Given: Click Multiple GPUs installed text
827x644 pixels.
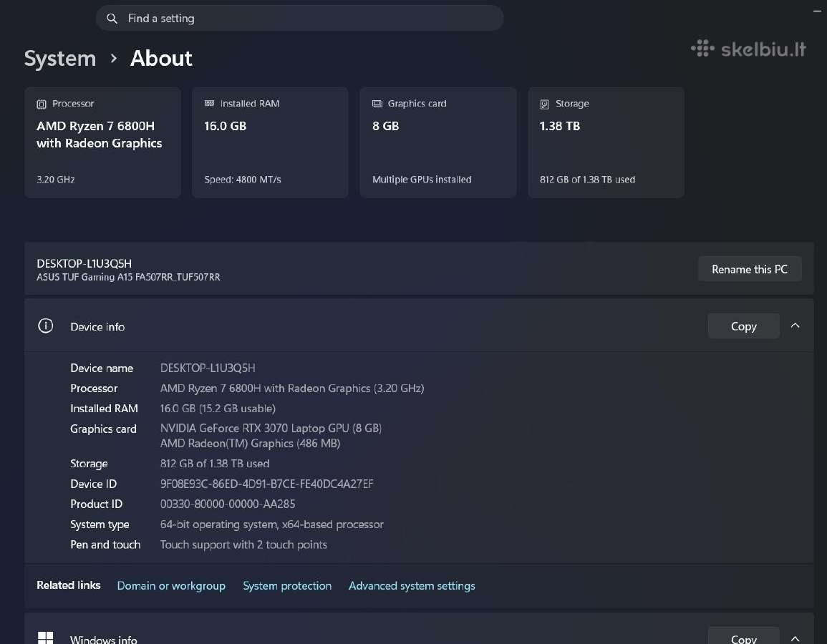Looking at the screenshot, I should click(422, 180).
